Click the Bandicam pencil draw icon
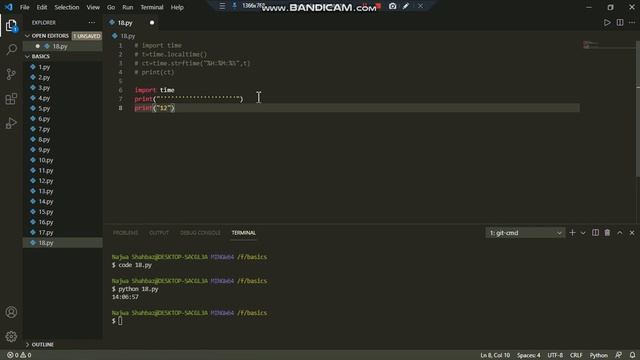Screen dimensions: 640x360 406,6
